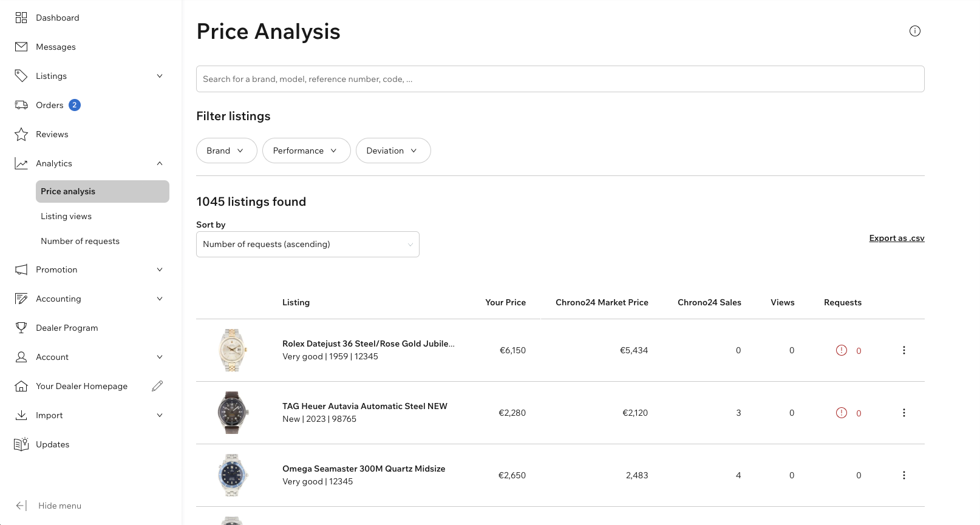Click the search listings input field
Viewport: 980px width, 525px height.
pos(560,79)
